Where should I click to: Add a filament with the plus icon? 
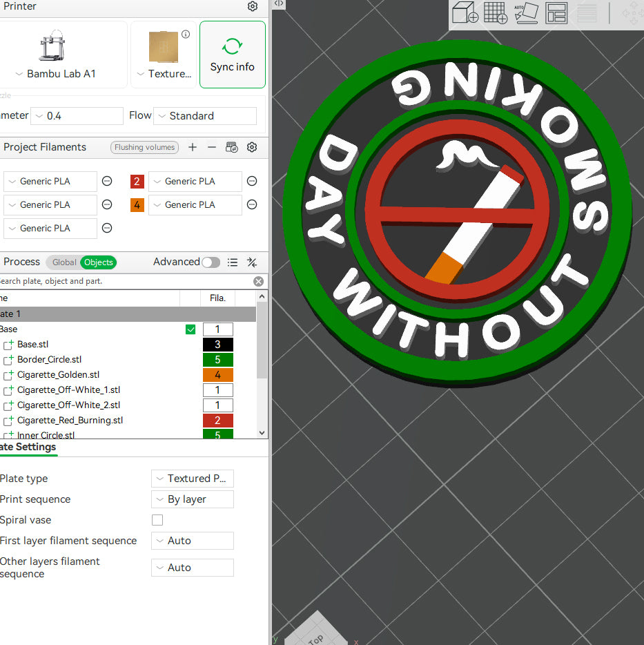click(193, 147)
